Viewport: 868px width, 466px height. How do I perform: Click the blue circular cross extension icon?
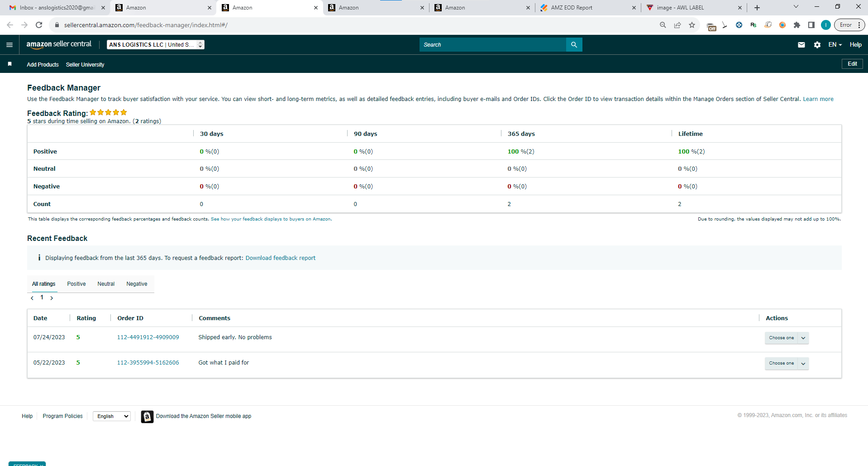tap(739, 25)
